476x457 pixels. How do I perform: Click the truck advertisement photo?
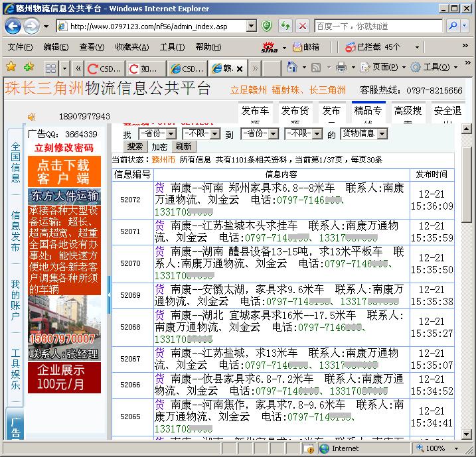(64, 328)
